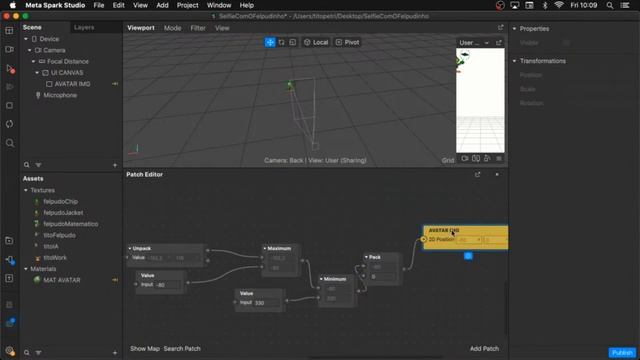Image resolution: width=640 pixels, height=360 pixels.
Task: Click the patch editor icon with blue badge
Action: (10, 260)
